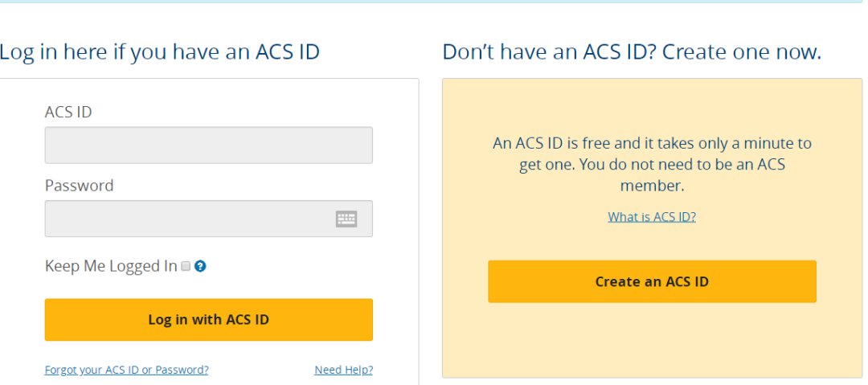The height and width of the screenshot is (385, 868).
Task: Open 'Forgot your ACS ID or Password?' link
Action: (127, 370)
